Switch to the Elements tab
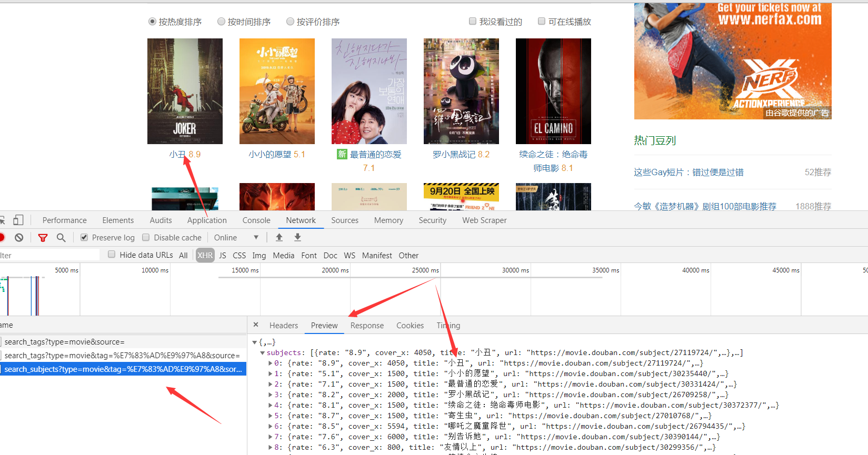868x455 pixels. [x=118, y=220]
